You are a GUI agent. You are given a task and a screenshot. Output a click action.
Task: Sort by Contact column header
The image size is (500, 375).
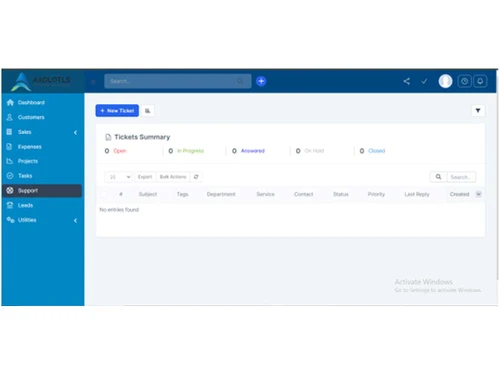[303, 194]
